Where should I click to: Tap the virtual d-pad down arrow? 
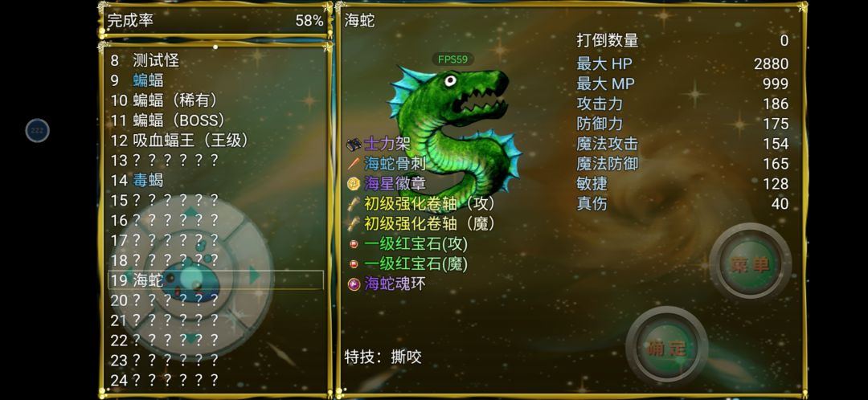click(x=191, y=338)
